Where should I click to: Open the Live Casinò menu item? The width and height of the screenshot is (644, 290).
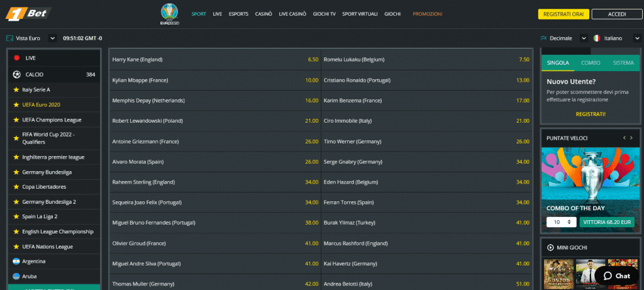point(292,14)
